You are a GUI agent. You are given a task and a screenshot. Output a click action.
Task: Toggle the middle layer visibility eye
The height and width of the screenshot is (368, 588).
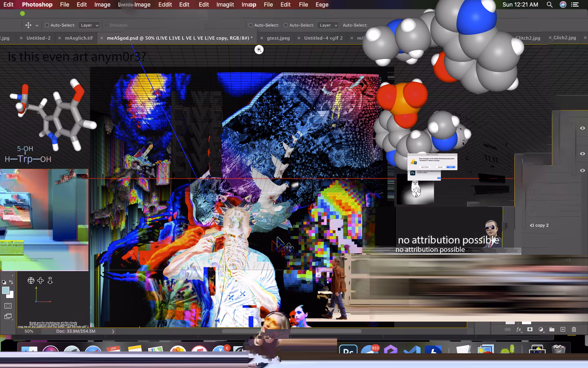[x=582, y=154]
